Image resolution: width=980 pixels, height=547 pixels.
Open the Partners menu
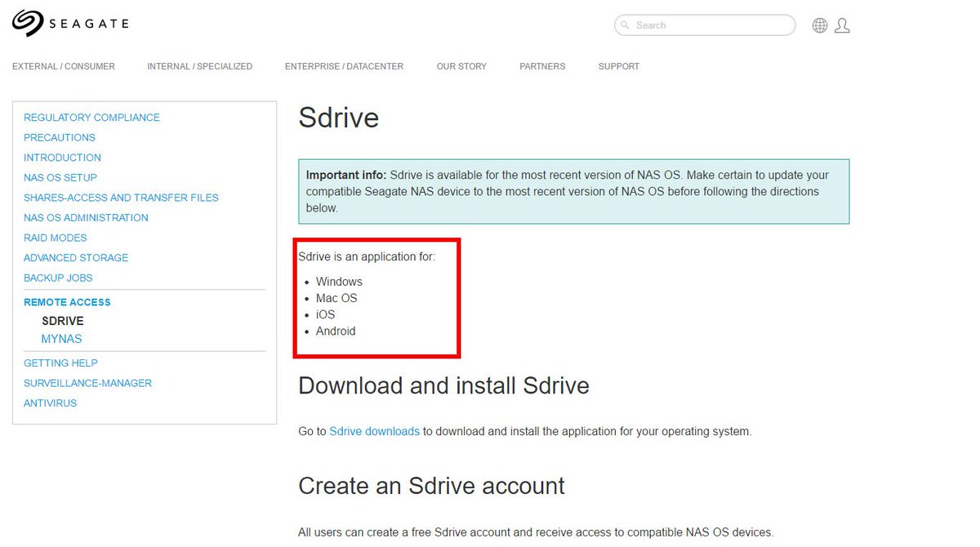click(542, 66)
